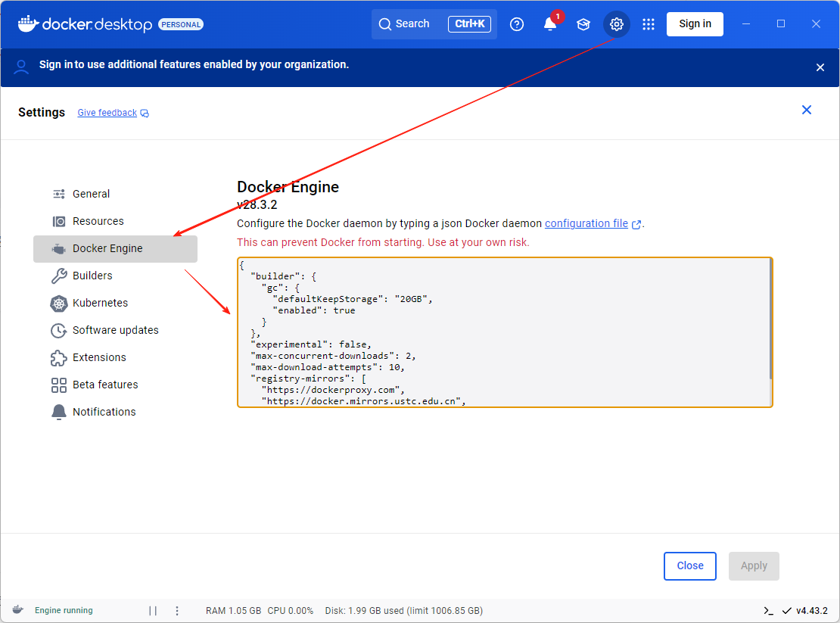Click the Apply button

753,565
